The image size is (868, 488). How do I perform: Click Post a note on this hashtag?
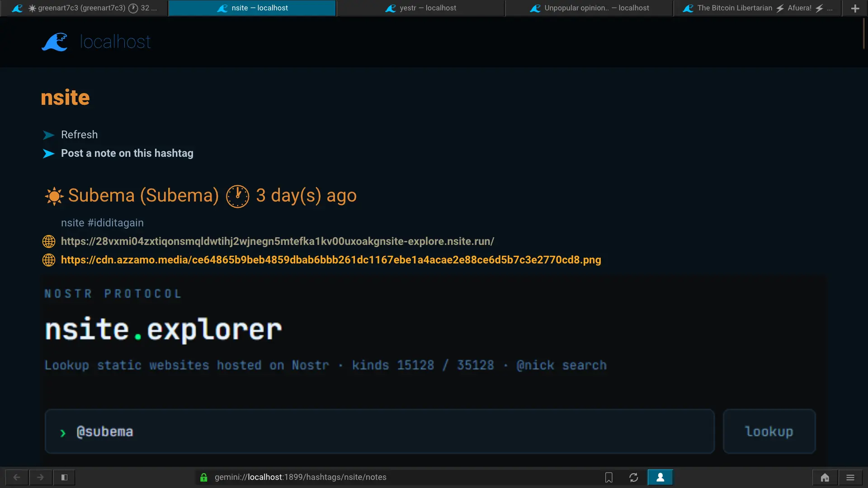(127, 153)
